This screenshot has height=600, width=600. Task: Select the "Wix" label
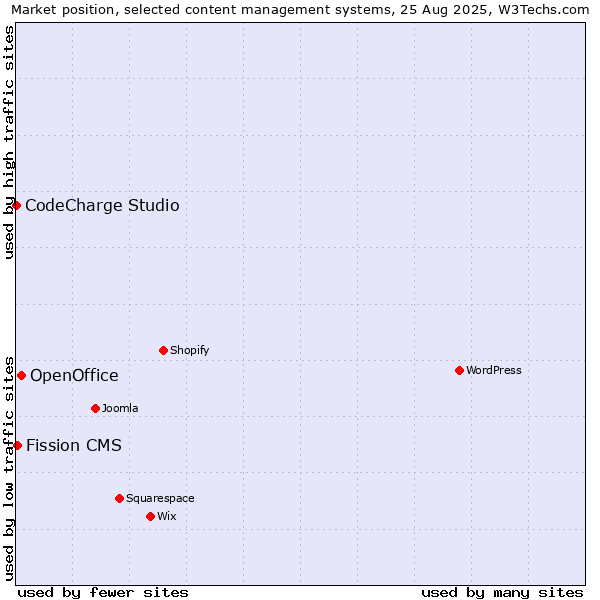(x=166, y=516)
